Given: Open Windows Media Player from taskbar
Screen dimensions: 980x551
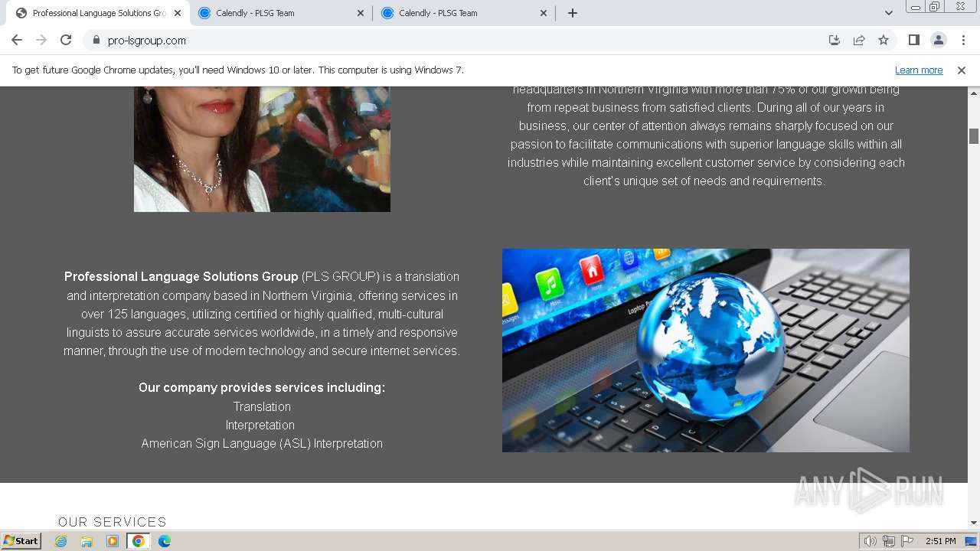Looking at the screenshot, I should click(x=113, y=541).
